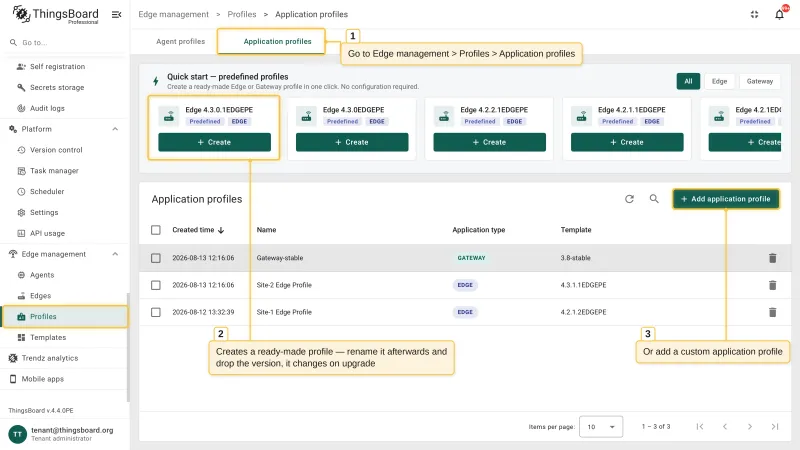Open Secrets storage from sidebar

pos(57,87)
